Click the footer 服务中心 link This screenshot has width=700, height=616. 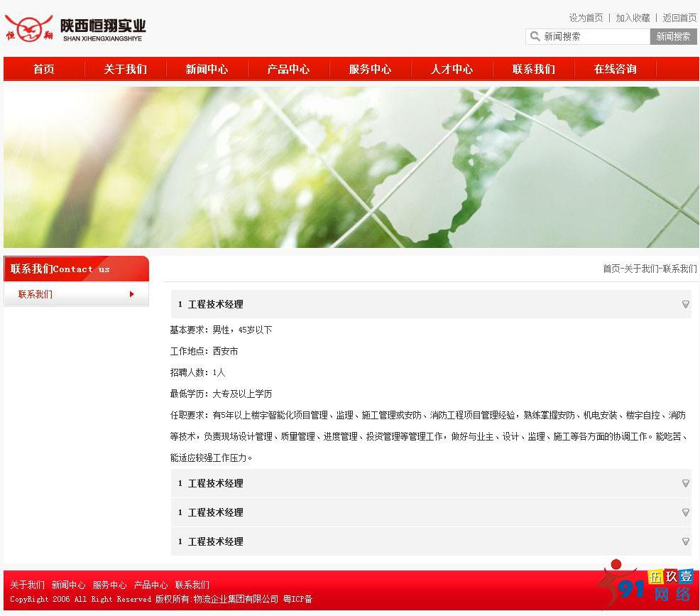(109, 585)
